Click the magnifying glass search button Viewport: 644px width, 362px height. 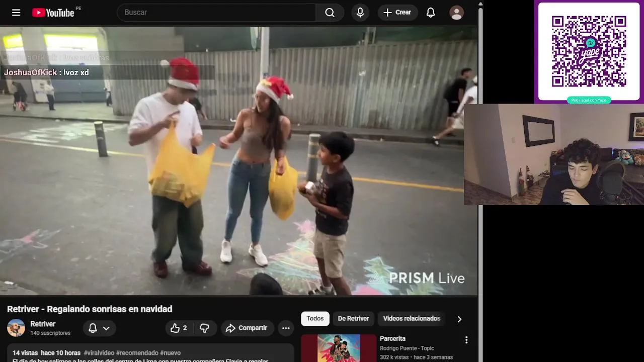pyautogui.click(x=330, y=13)
